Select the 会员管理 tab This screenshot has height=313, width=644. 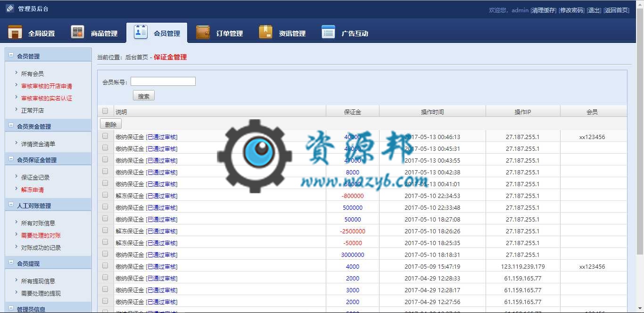[157, 33]
